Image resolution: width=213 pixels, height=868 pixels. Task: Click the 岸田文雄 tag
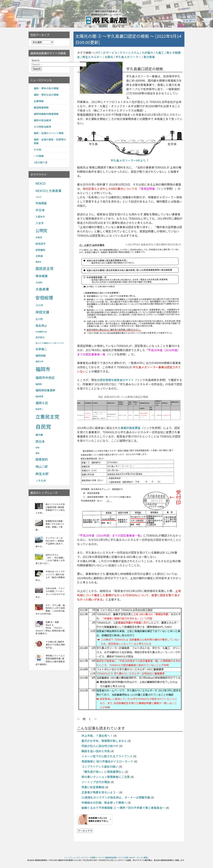[42, 312]
